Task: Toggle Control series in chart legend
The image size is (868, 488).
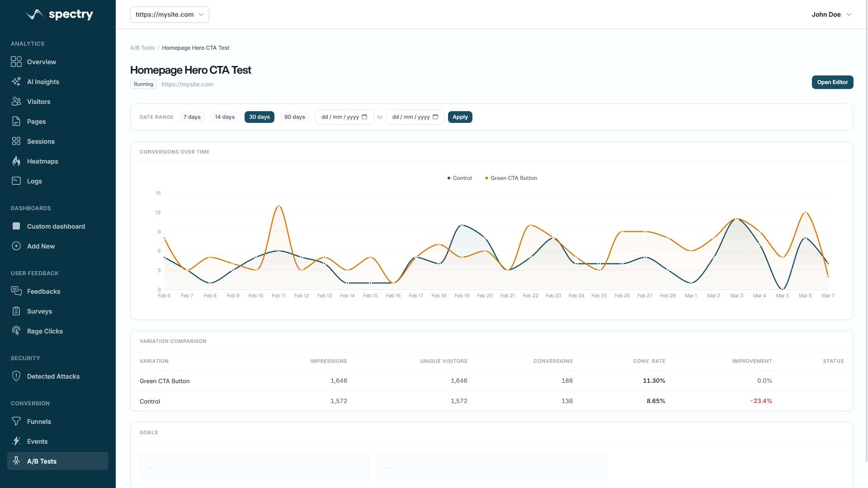Action: 459,178
